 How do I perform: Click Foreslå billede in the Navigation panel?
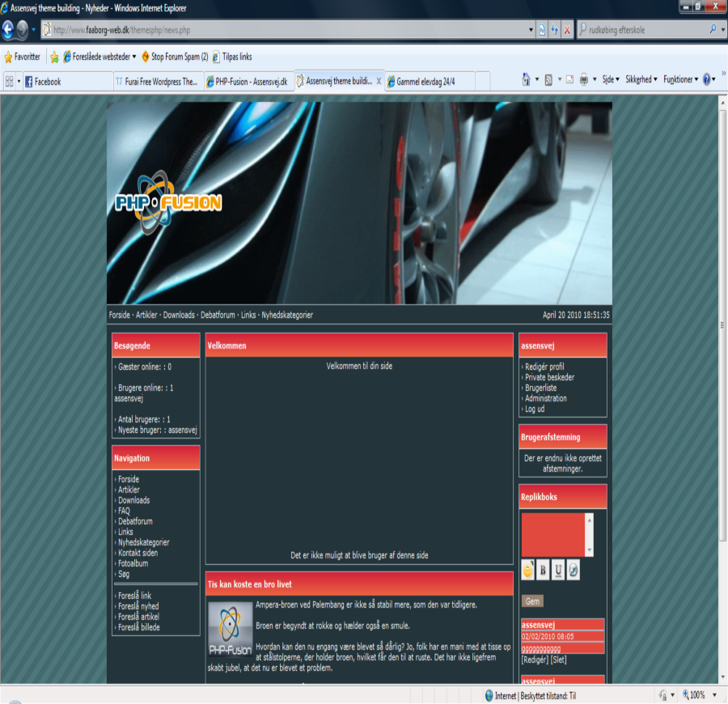click(139, 627)
